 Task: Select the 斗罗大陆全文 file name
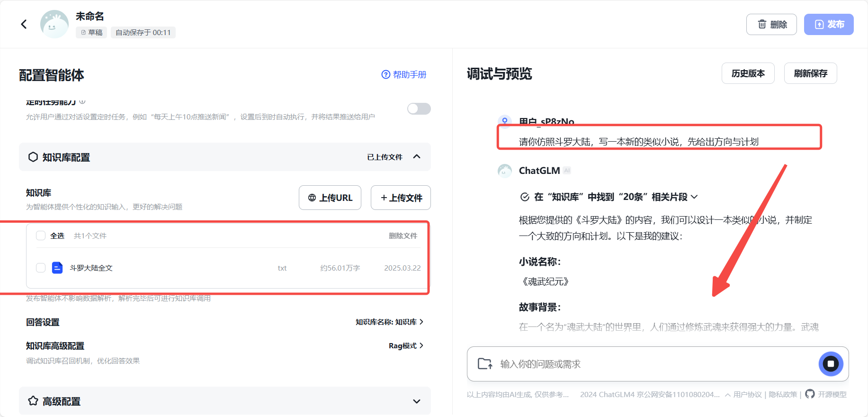click(91, 268)
